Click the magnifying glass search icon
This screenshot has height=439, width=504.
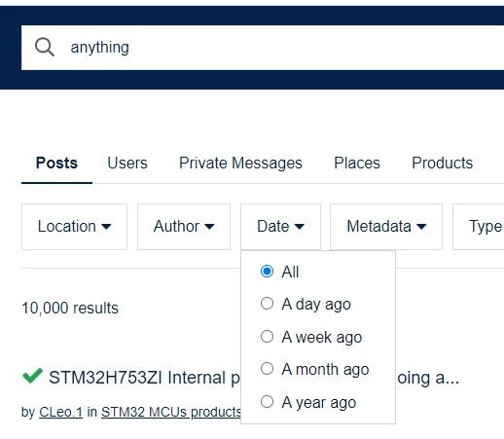45,48
